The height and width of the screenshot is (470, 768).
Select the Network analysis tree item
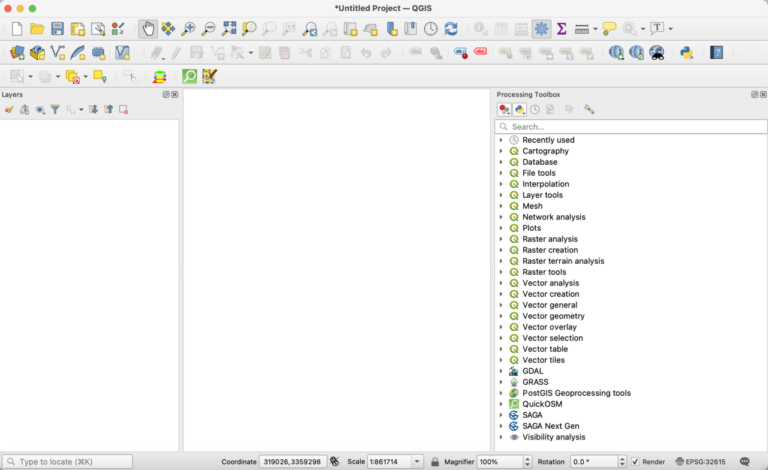(x=553, y=217)
